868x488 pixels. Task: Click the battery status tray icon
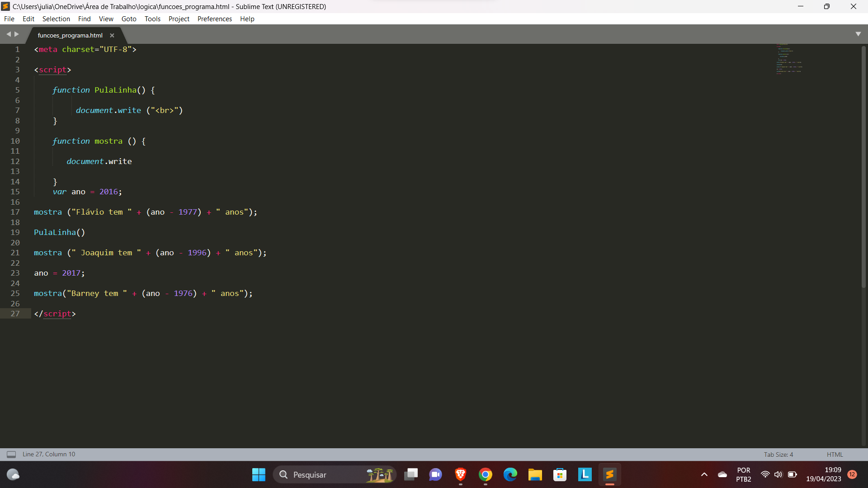[x=793, y=474]
